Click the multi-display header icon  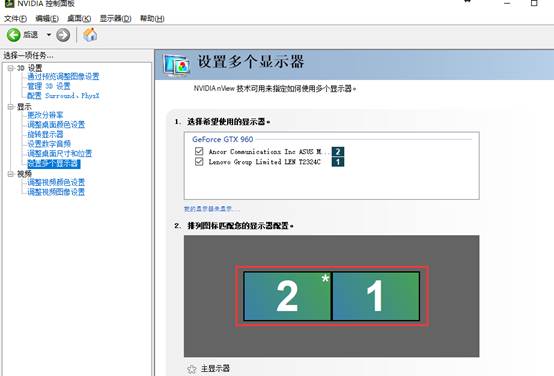[x=176, y=65]
